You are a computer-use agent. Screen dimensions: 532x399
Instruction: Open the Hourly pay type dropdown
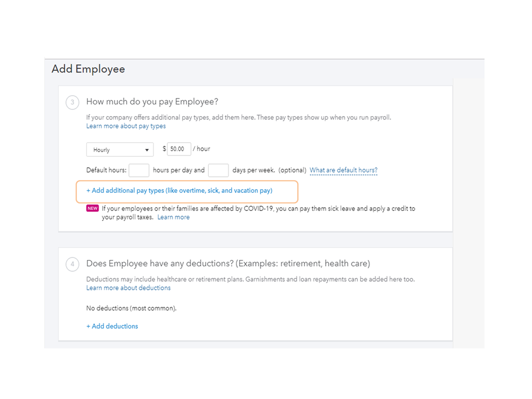pyautogui.click(x=120, y=150)
